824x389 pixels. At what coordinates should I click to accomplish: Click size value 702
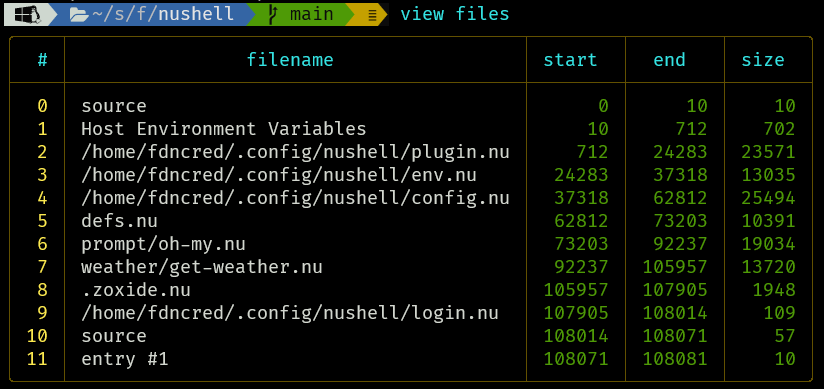pos(779,129)
